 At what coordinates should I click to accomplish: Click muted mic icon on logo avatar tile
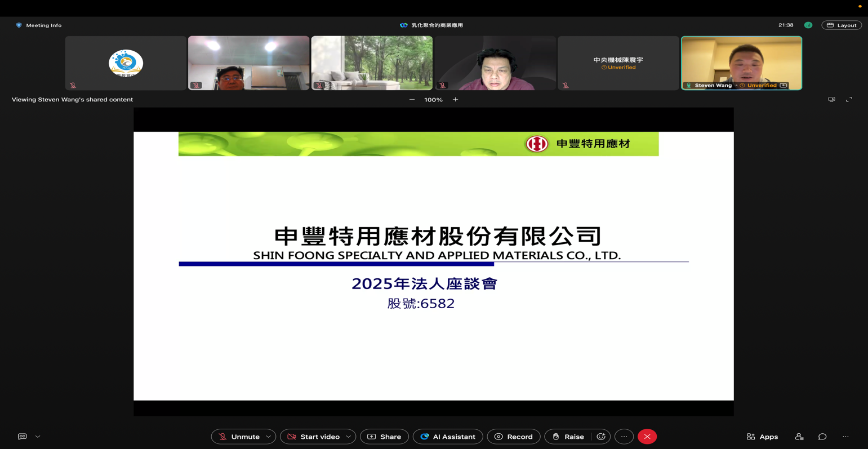point(73,86)
